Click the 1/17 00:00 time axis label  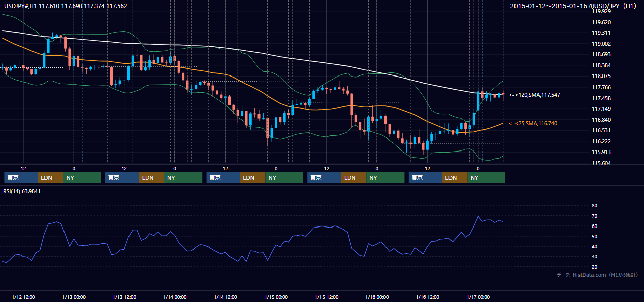tap(478, 297)
